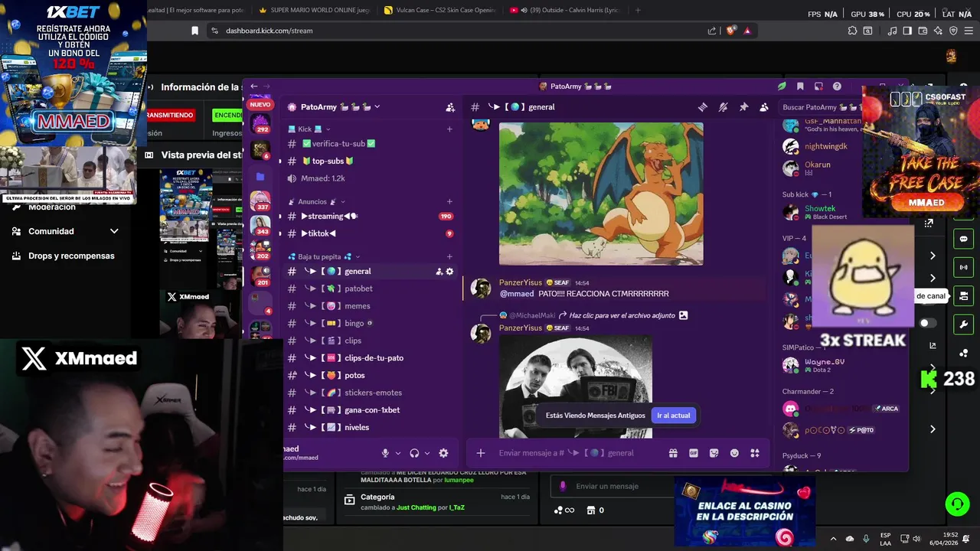The height and width of the screenshot is (551, 980).
Task: Open the FBI photo attachment
Action: [576, 386]
